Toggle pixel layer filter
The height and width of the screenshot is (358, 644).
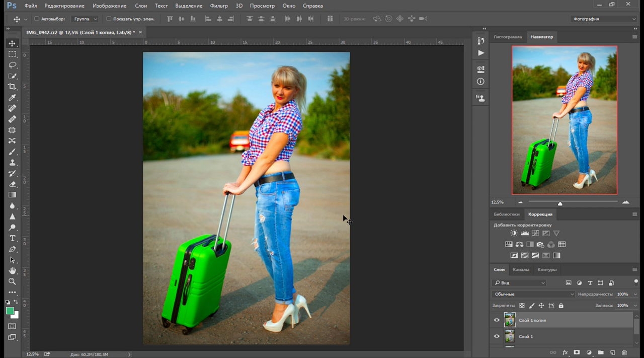pos(569,283)
